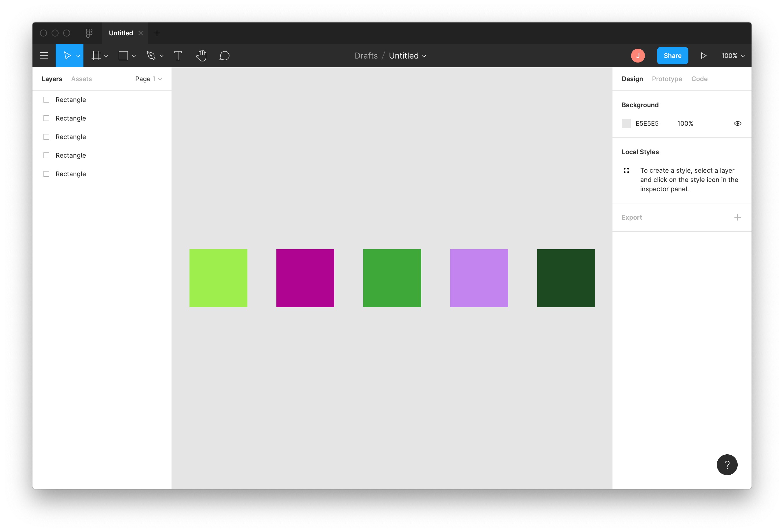Open the help question mark button
This screenshot has width=784, height=532.
pyautogui.click(x=727, y=464)
